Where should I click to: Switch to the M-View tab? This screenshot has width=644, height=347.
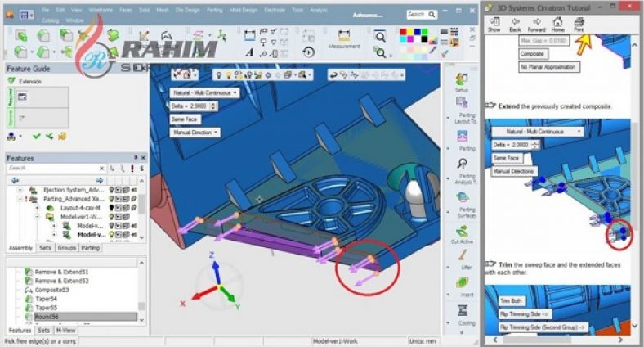pos(65,331)
